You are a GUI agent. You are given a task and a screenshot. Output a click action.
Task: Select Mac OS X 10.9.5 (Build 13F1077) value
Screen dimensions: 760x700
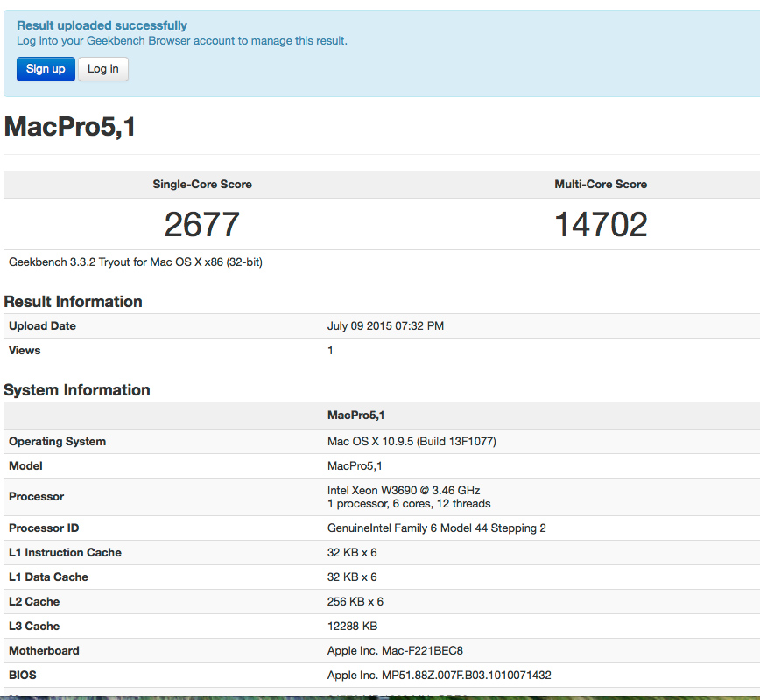pos(412,441)
